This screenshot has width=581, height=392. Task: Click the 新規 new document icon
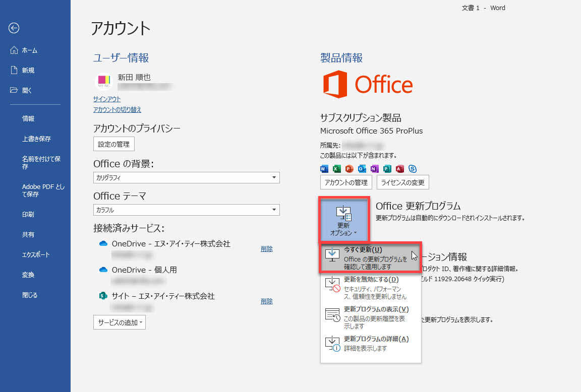pyautogui.click(x=14, y=71)
